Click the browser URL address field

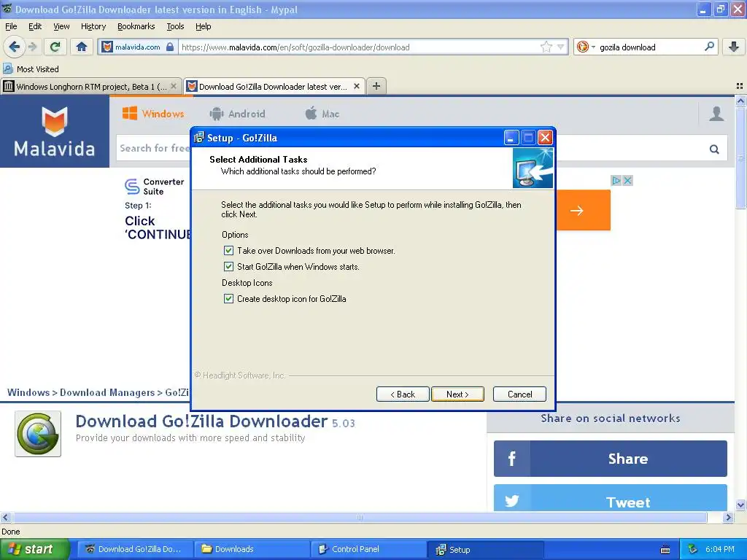pyautogui.click(x=360, y=47)
